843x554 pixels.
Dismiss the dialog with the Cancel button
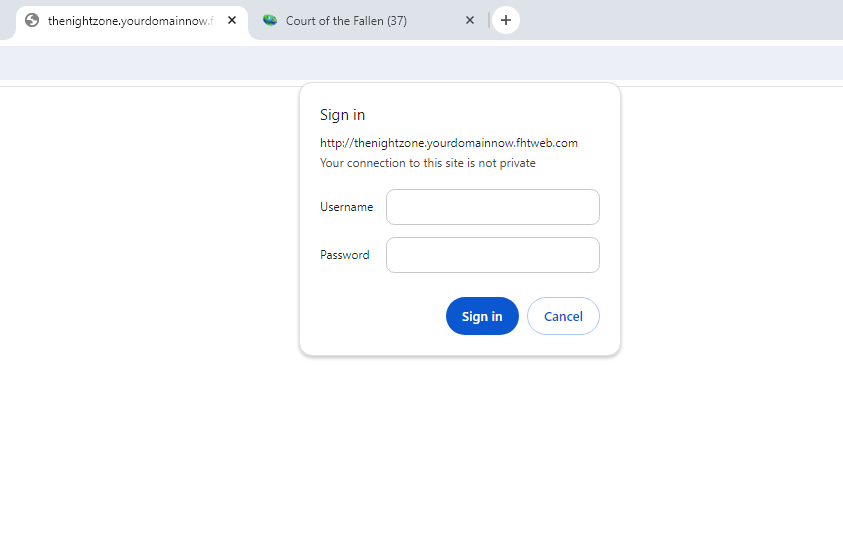[563, 316]
